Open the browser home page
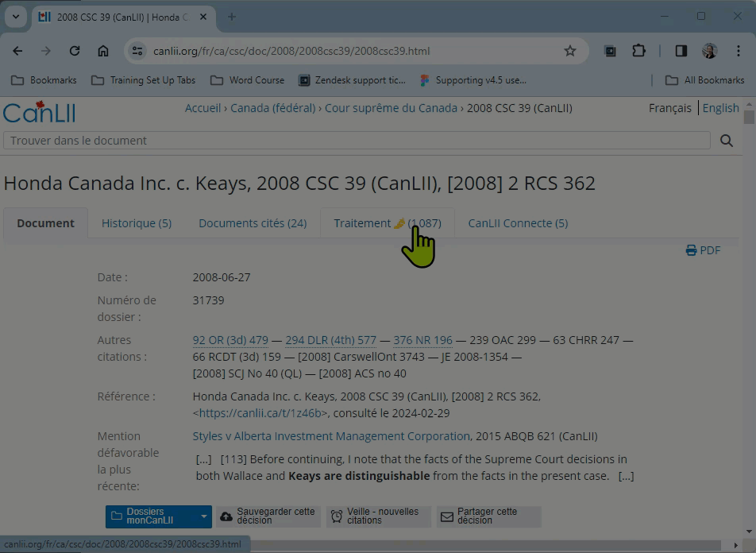Screen dimensions: 756x553 click(103, 51)
